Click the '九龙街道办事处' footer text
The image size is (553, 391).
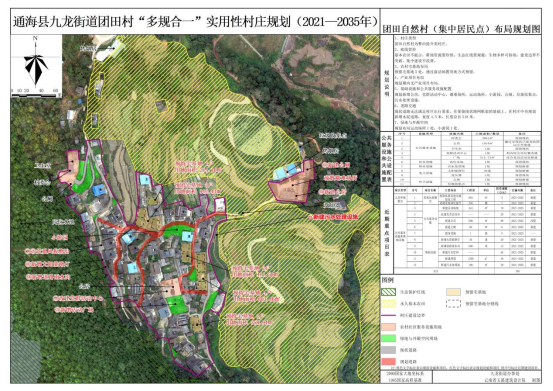[x=505, y=373]
